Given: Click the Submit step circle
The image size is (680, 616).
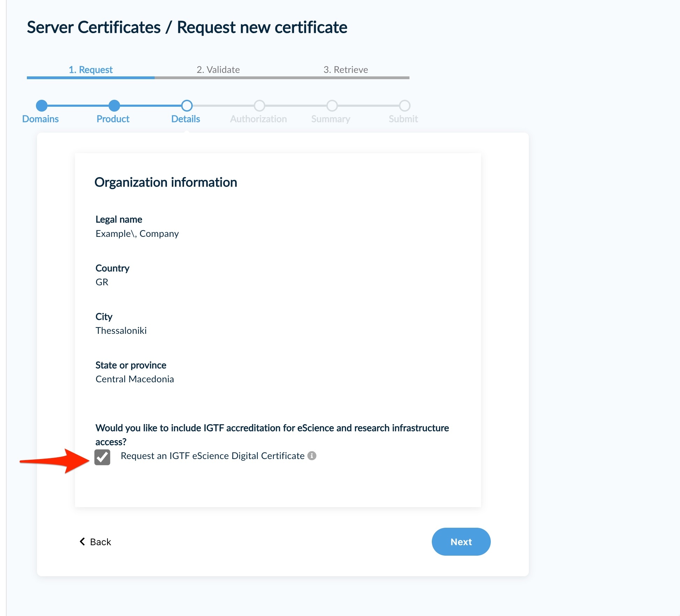Looking at the screenshot, I should click(405, 106).
